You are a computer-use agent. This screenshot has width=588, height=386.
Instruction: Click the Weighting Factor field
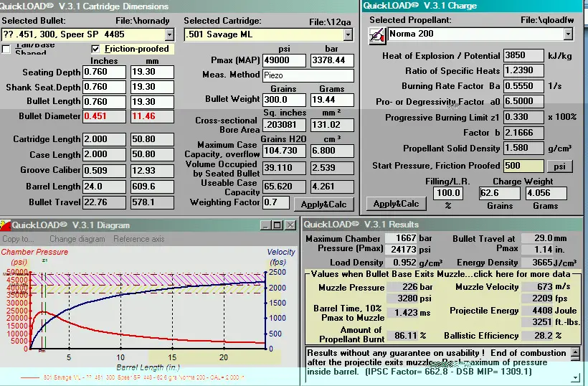[x=275, y=202]
